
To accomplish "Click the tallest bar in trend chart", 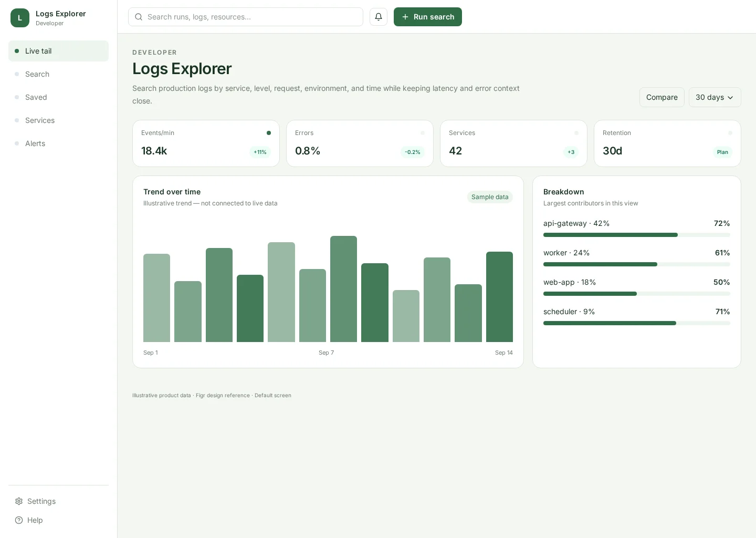I will pos(343,289).
